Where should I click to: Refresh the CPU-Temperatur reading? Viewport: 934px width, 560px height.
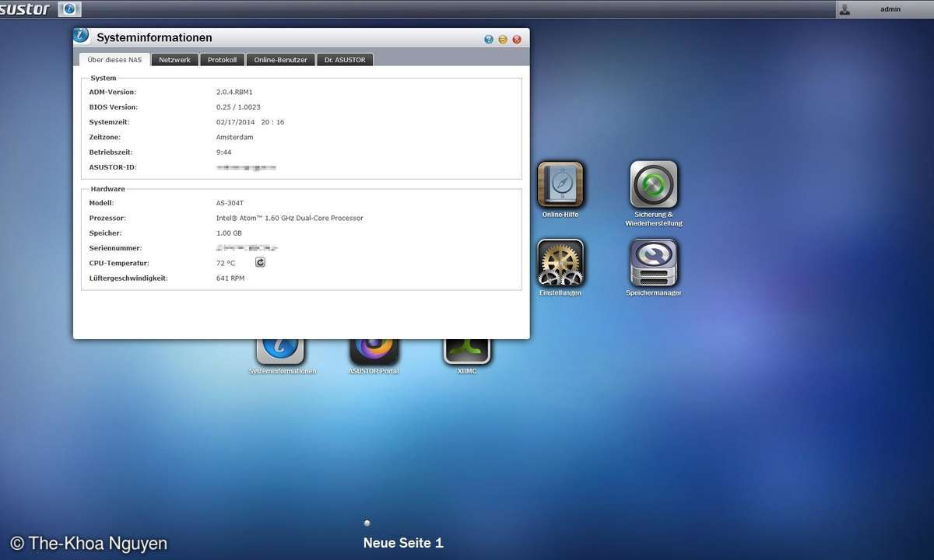tap(260, 263)
